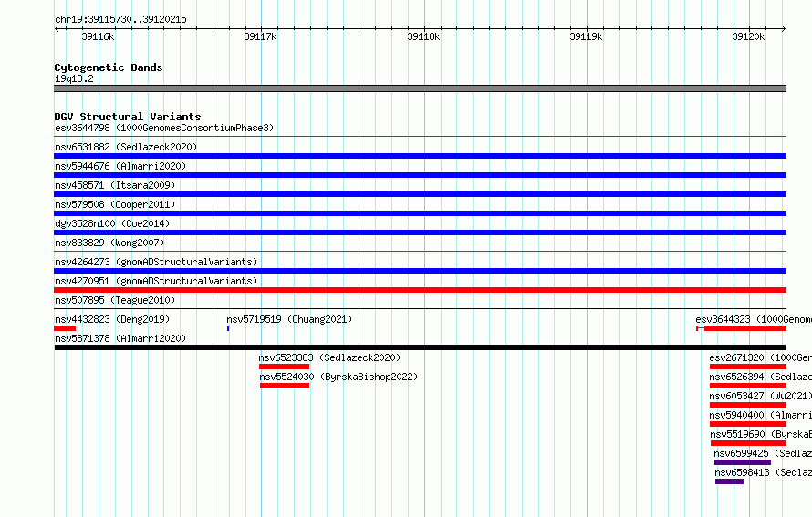Click the esv3644798 thin red line
The width and height of the screenshot is (812, 517).
point(420,137)
